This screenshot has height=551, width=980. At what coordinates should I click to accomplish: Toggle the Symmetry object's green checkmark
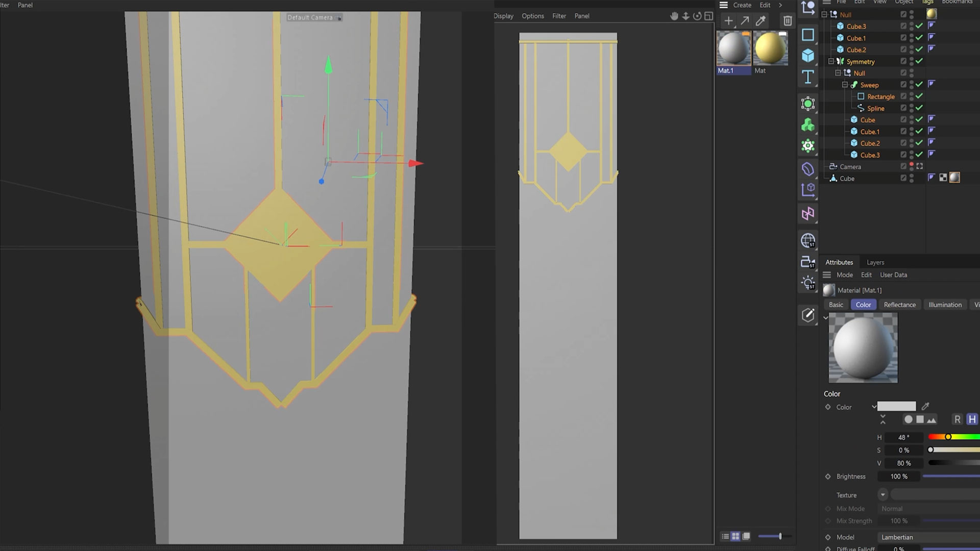click(919, 61)
